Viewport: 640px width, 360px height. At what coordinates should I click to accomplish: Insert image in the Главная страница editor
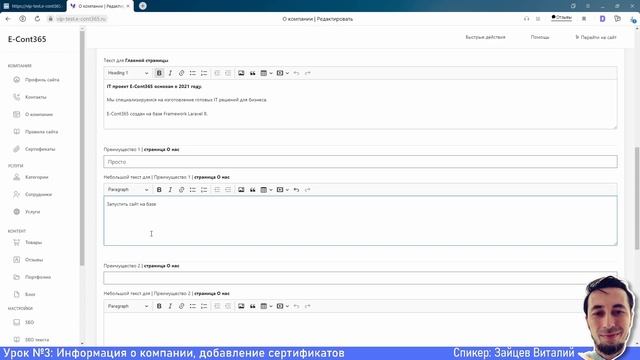click(241, 73)
